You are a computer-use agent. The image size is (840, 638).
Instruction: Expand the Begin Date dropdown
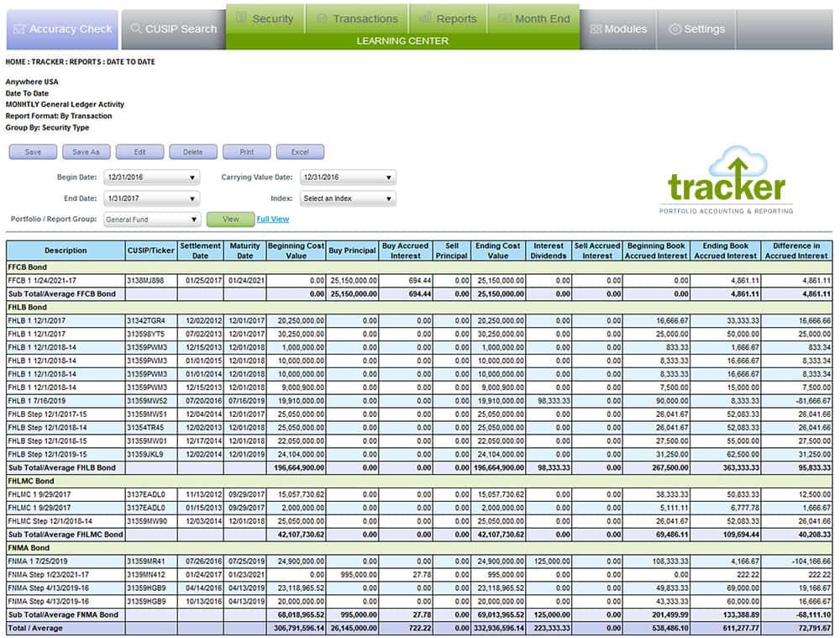tap(151, 177)
